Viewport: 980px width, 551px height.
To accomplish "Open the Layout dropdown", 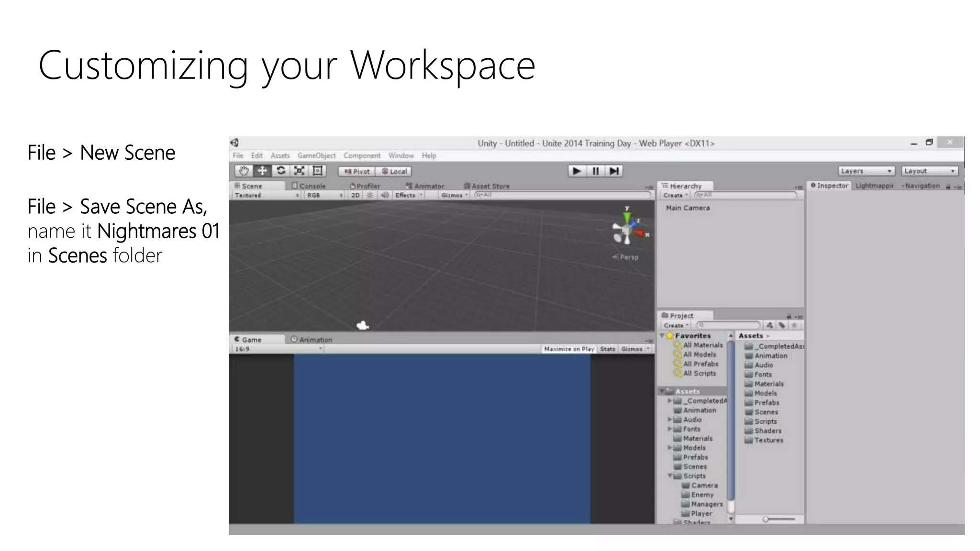I will coord(930,171).
